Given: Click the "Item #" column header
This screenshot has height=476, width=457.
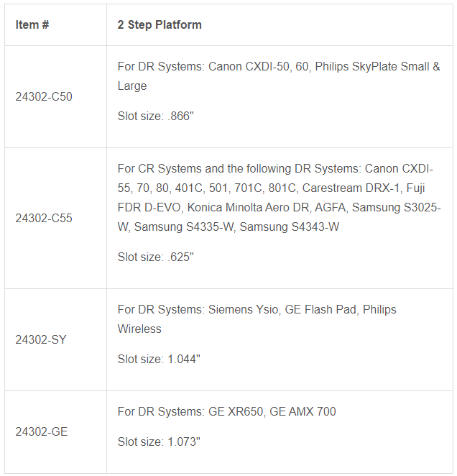Looking at the screenshot, I should tap(32, 25).
